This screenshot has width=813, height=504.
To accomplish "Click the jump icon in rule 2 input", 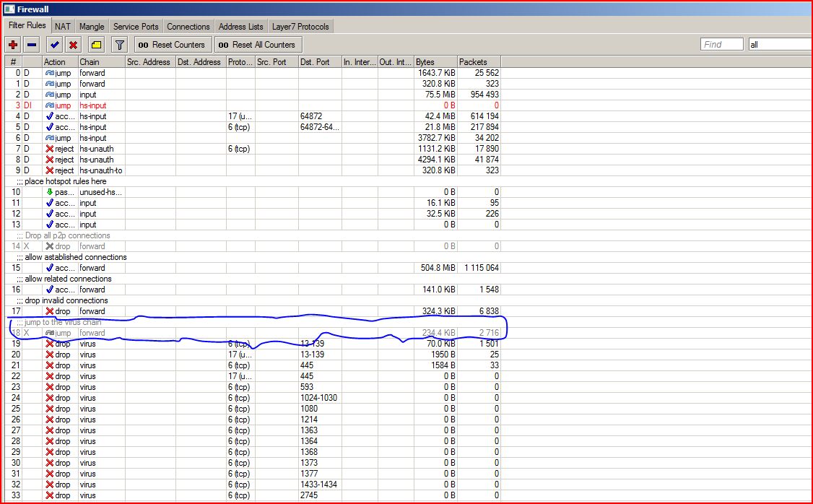I will tap(50, 95).
